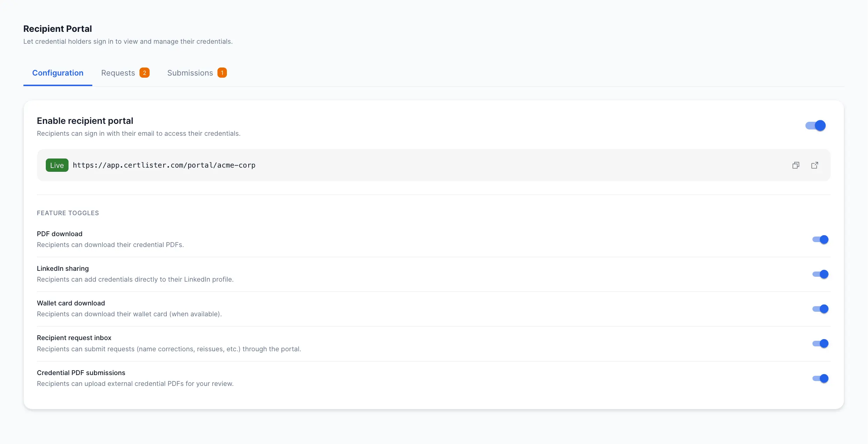The width and height of the screenshot is (868, 444).
Task: Switch to the Requests tab
Action: 118,73
